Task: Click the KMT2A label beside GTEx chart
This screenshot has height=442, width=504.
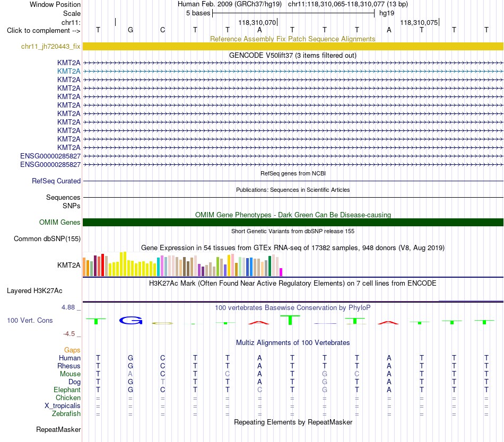Action: coord(69,265)
